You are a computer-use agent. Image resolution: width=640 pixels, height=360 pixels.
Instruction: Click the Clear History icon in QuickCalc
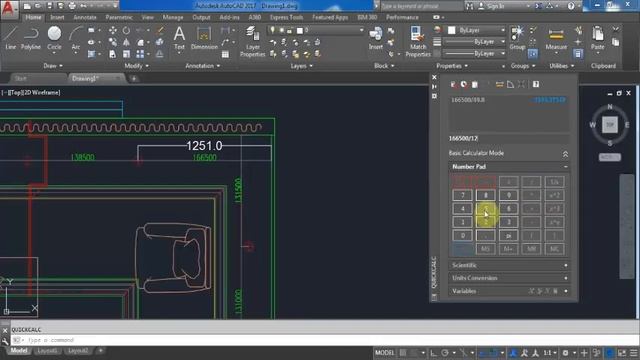coord(464,84)
